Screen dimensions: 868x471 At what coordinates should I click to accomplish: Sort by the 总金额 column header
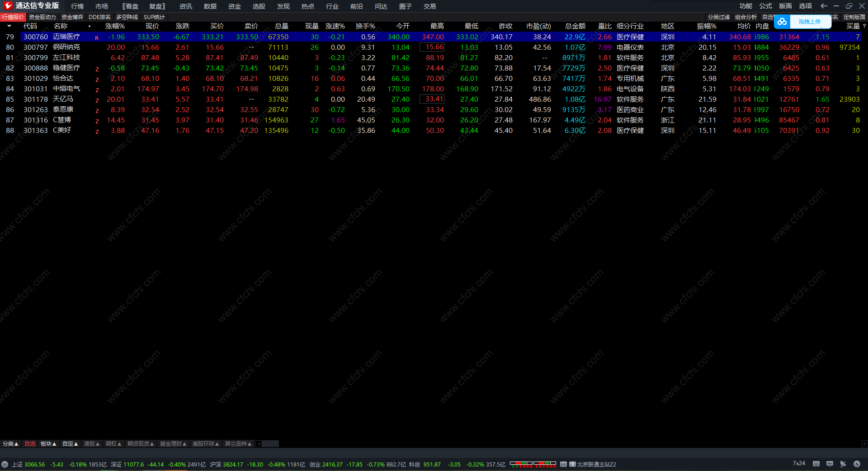click(x=576, y=26)
